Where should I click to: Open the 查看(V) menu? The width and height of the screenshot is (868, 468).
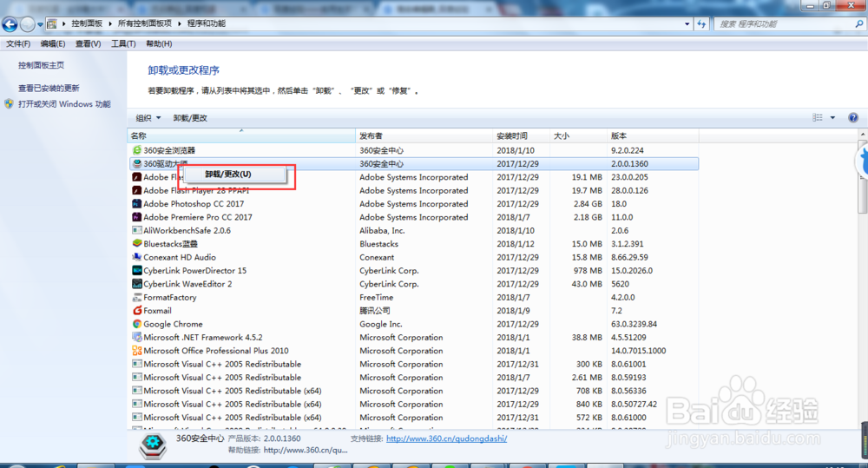[x=88, y=43]
